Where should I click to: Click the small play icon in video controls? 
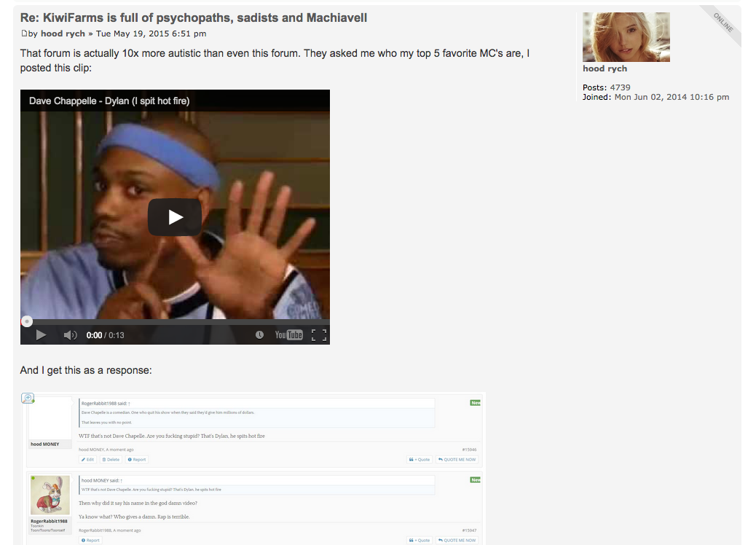click(41, 334)
